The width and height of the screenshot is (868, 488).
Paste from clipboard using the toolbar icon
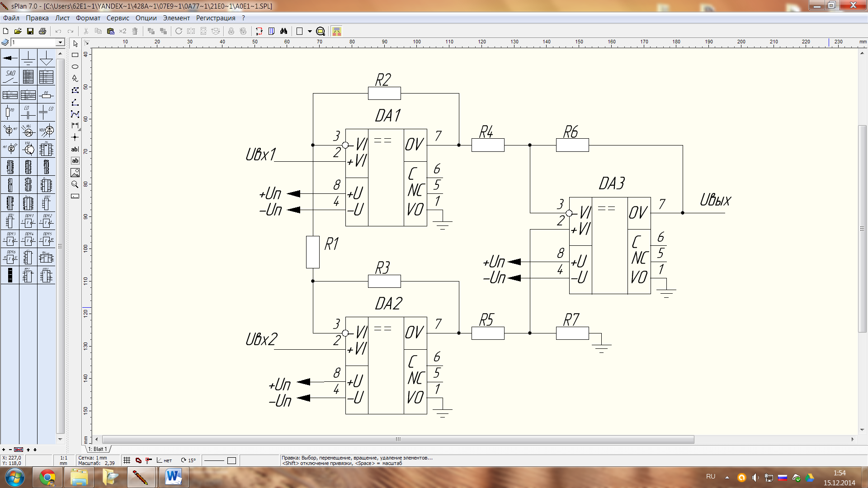point(110,31)
